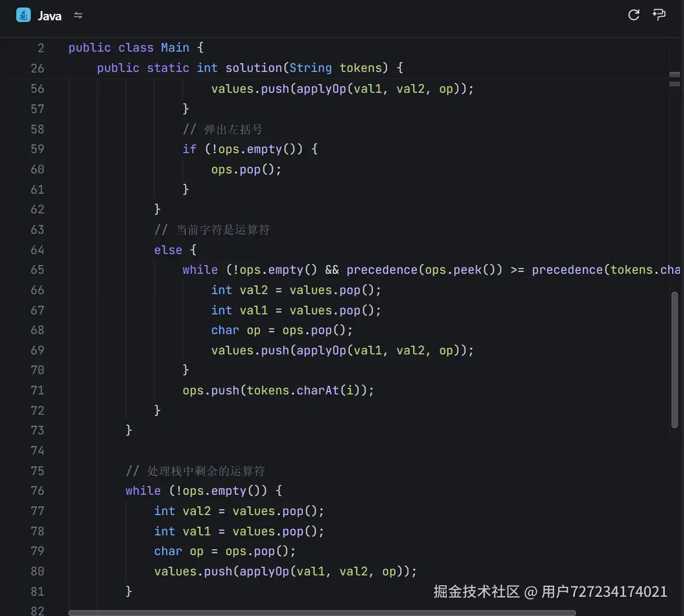The width and height of the screenshot is (684, 616).
Task: Switch language using the swap arrows icon
Action: [x=78, y=15]
